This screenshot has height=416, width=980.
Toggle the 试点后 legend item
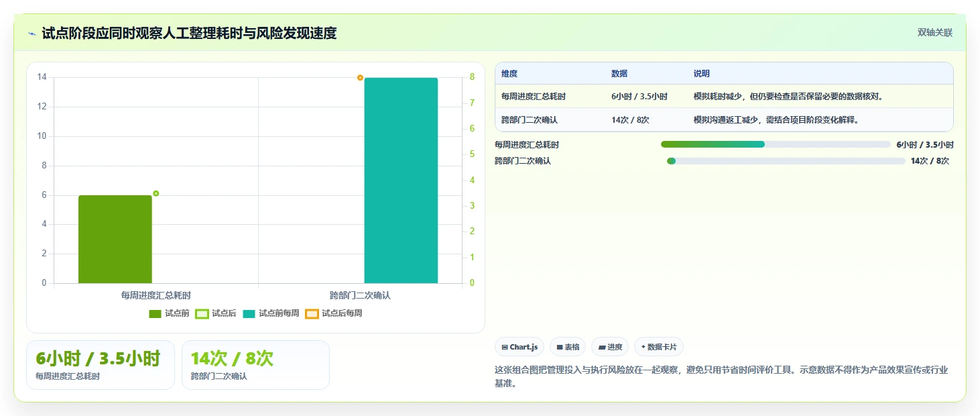pyautogui.click(x=216, y=313)
